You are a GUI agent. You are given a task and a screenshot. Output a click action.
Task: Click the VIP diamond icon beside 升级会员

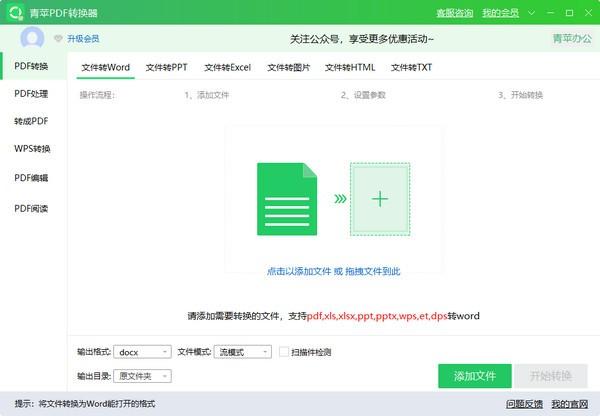tap(58, 39)
